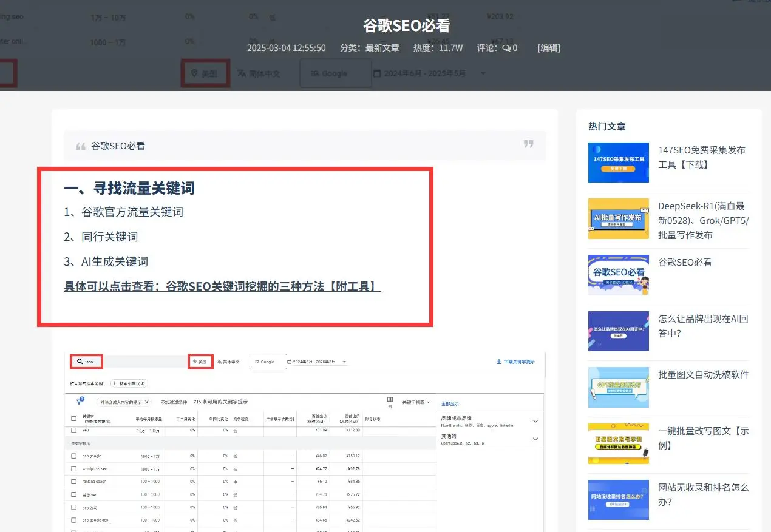Click the 一、寻找流量关键词 heading
The width and height of the screenshot is (771, 532).
coord(129,187)
